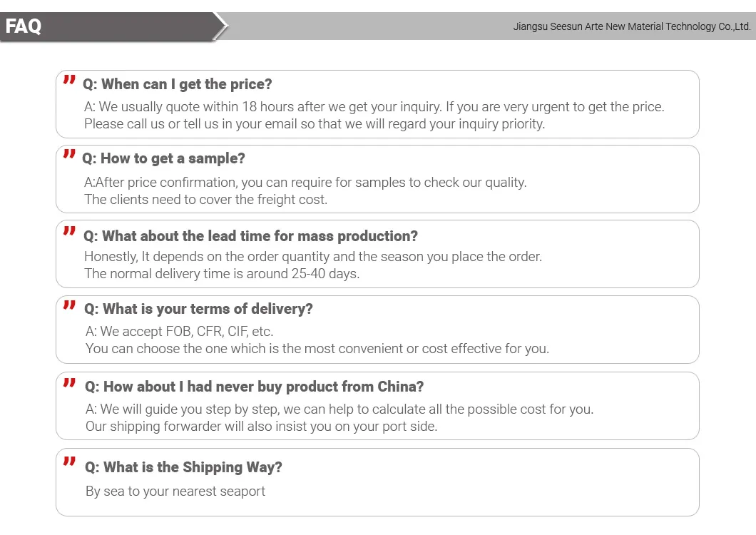Click 'By sea to your nearest seaport' answer

point(175,491)
